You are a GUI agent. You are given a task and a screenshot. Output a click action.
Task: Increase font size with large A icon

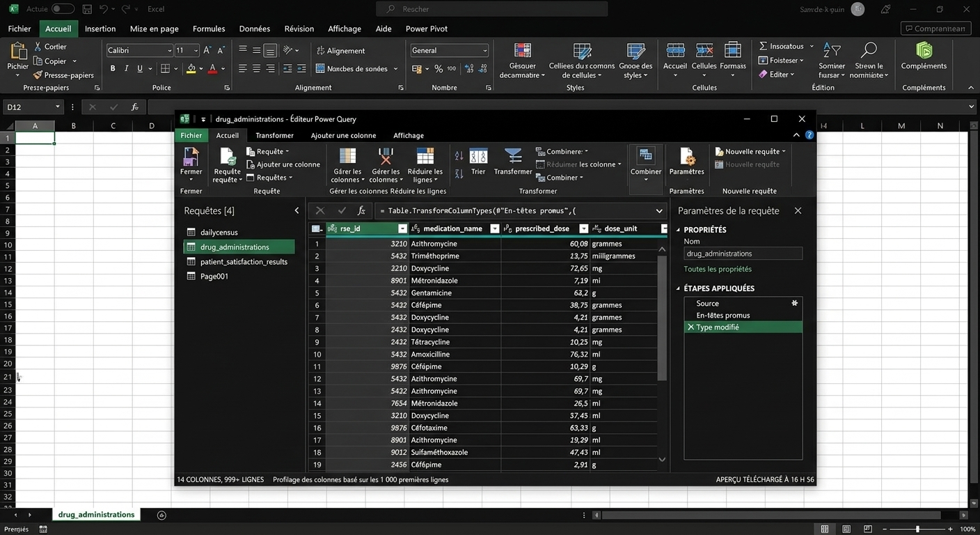click(207, 50)
